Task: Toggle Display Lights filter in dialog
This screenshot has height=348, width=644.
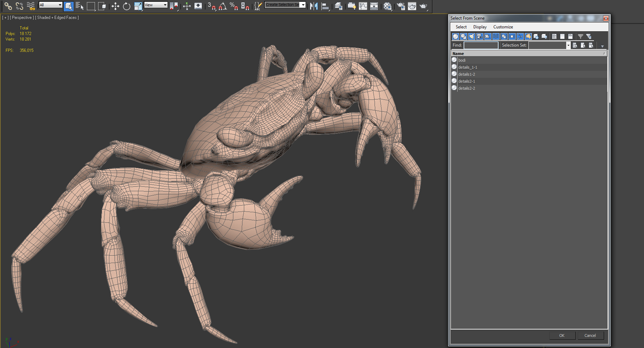Action: (472, 37)
